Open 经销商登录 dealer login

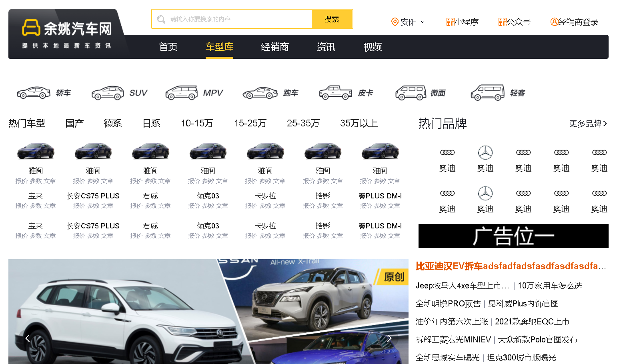[x=574, y=22]
